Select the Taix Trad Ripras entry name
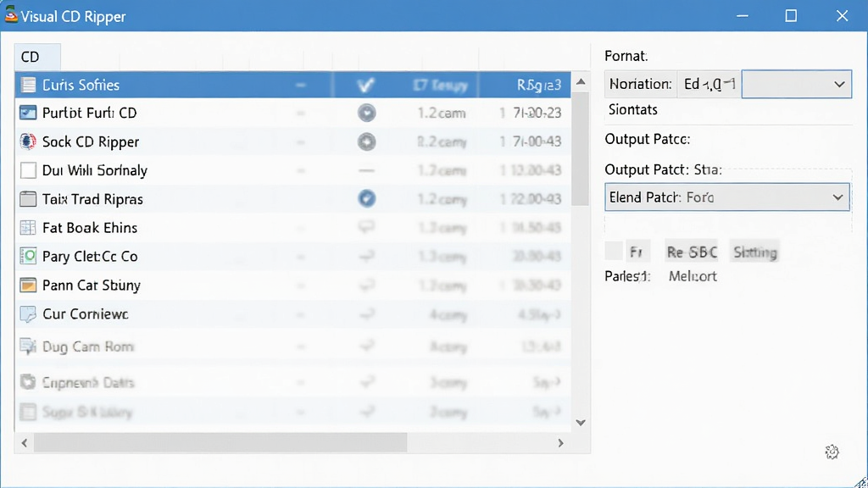 (93, 199)
